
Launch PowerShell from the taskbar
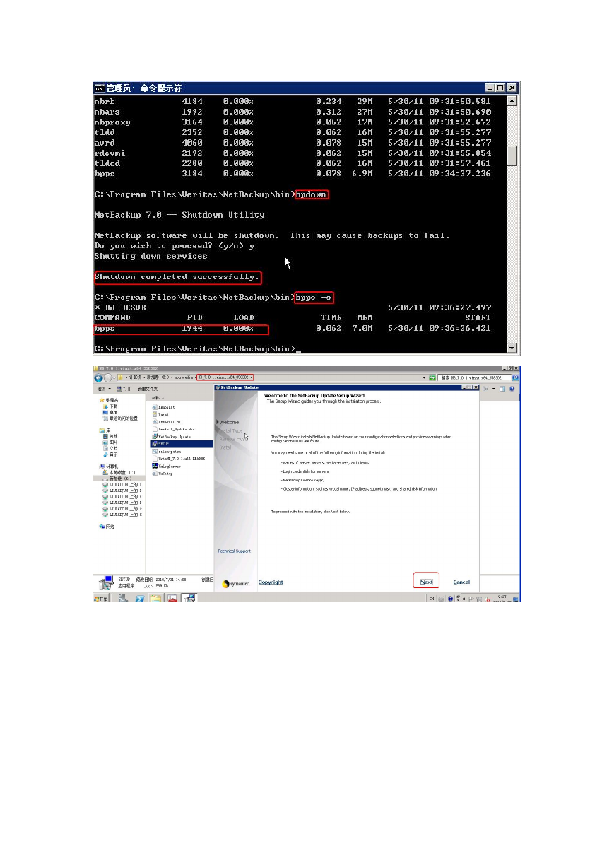[140, 598]
